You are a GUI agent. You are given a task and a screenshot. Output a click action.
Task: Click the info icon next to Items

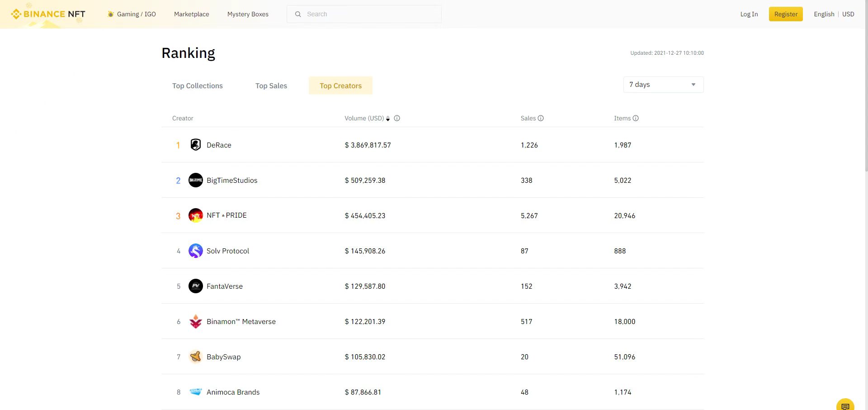636,118
